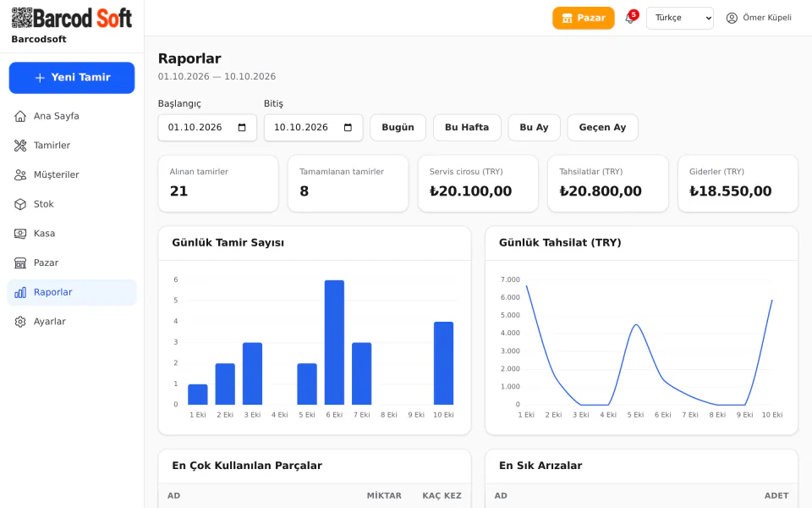The width and height of the screenshot is (812, 508).
Task: Click the Ana Sayfa home icon
Action: [20, 116]
